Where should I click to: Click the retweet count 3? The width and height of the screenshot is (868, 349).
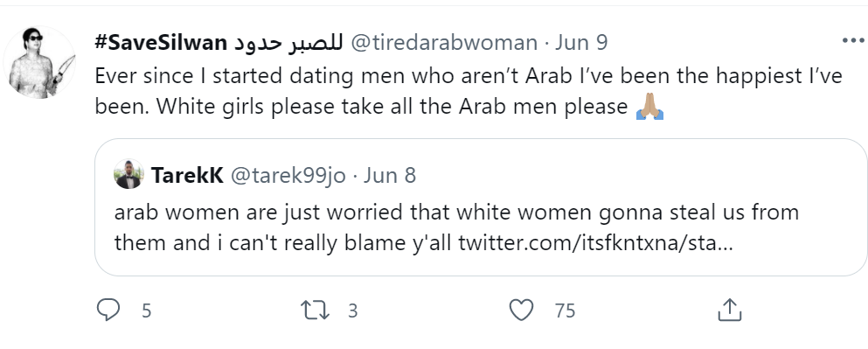(x=352, y=311)
